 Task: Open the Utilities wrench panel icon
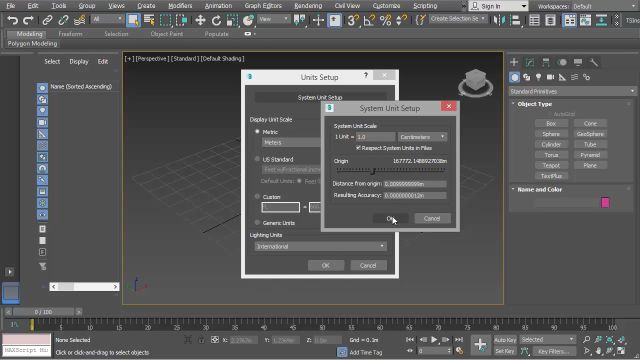point(594,62)
